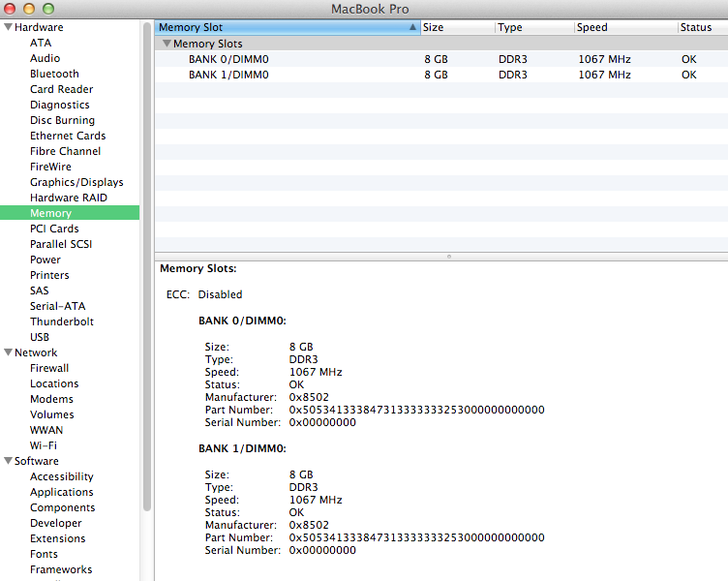Screen dimensions: 728x581
Task: Open the Card Reader entry
Action: 61,89
